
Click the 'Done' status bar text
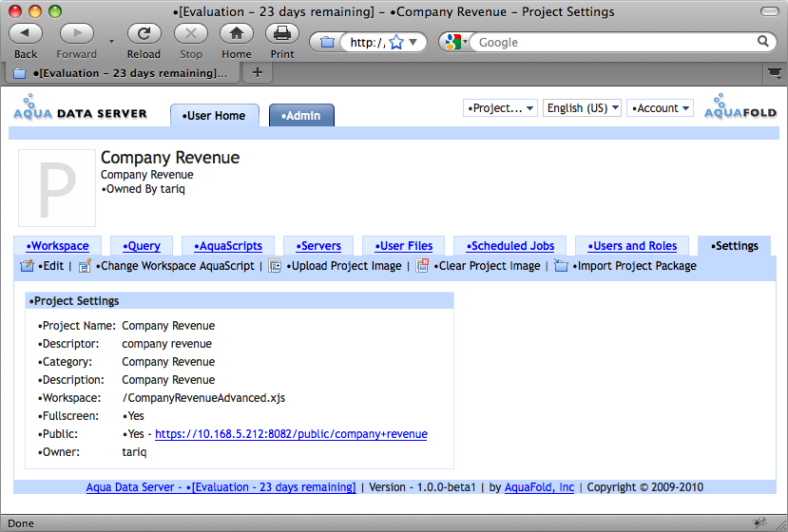21,523
